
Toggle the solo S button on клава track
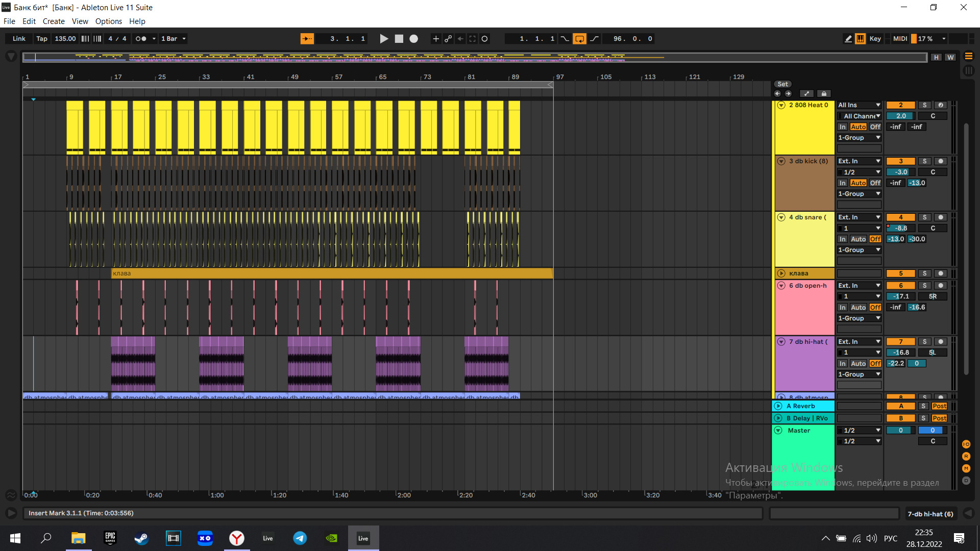923,273
